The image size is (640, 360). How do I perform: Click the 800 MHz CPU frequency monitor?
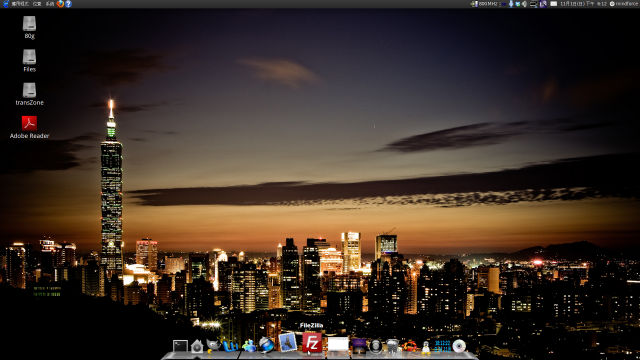(484, 4)
